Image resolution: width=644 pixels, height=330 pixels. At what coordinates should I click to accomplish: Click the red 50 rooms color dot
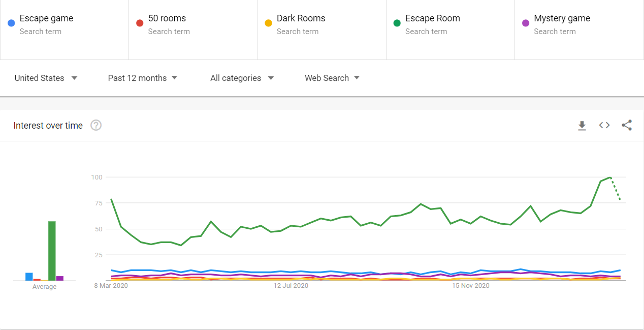coord(140,23)
